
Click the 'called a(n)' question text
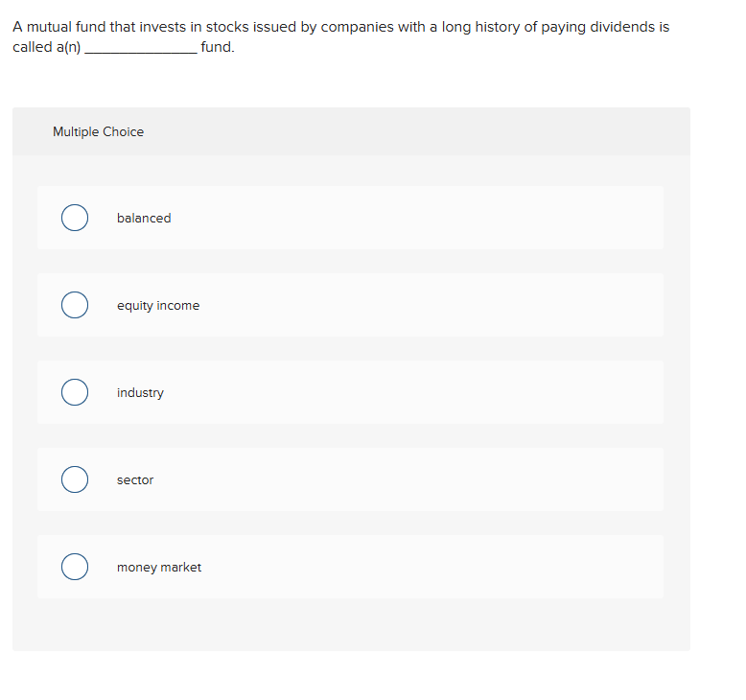pos(46,47)
